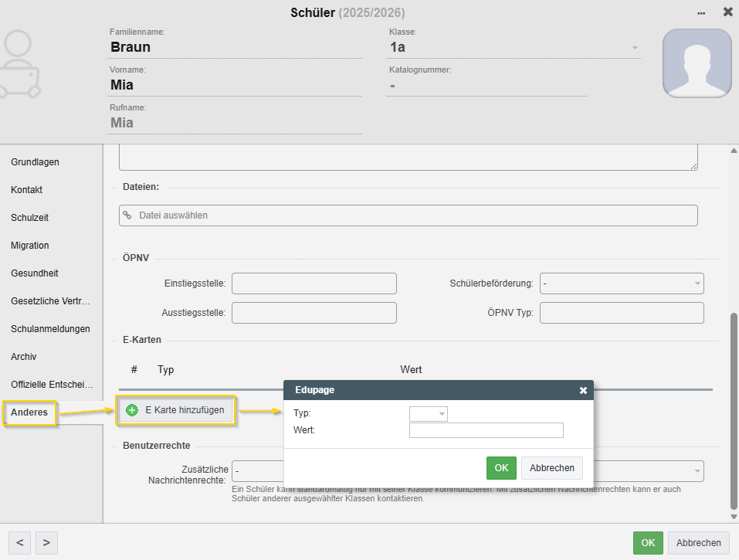Screen dimensions: 739x560
Task: Open the Typ dropdown in Edupage dialog
Action: (442, 415)
